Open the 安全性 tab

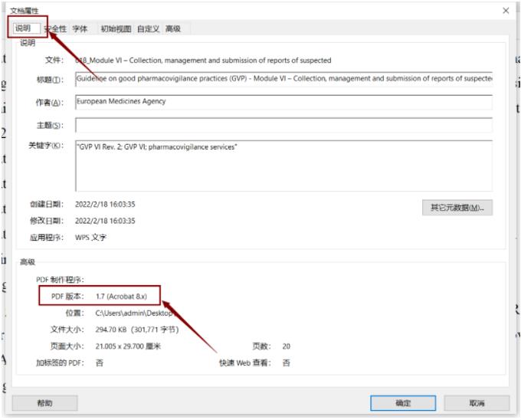56,29
